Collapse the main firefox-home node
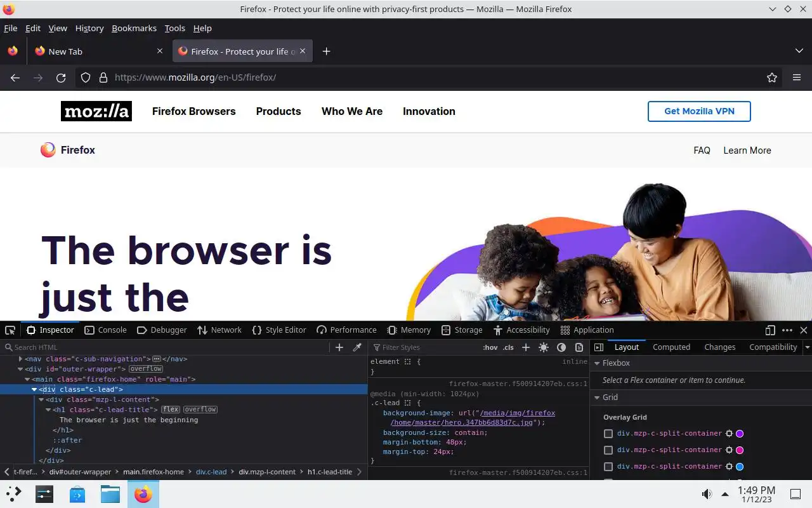Image resolution: width=812 pixels, height=508 pixels. pos(27,379)
